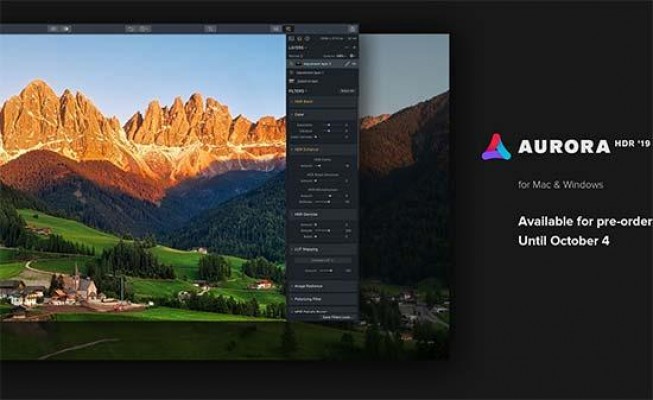Viewport: 653px width, 400px height.
Task: Click the Export icon at toolbar end
Action: 352,29
